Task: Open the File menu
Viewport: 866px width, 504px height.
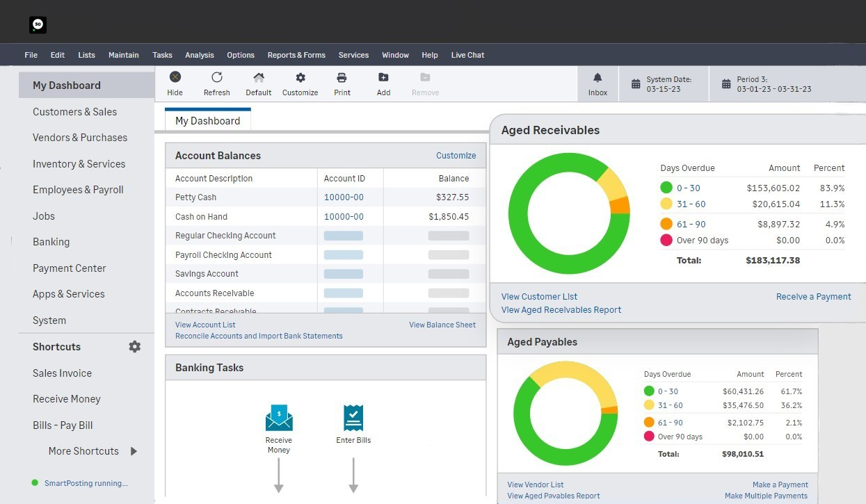Action: pos(31,55)
